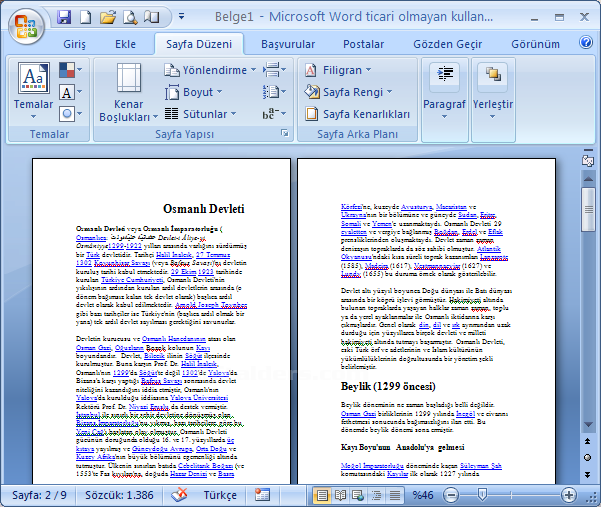Save document using Quick Access icon
601x507 pixels.
coord(64,17)
